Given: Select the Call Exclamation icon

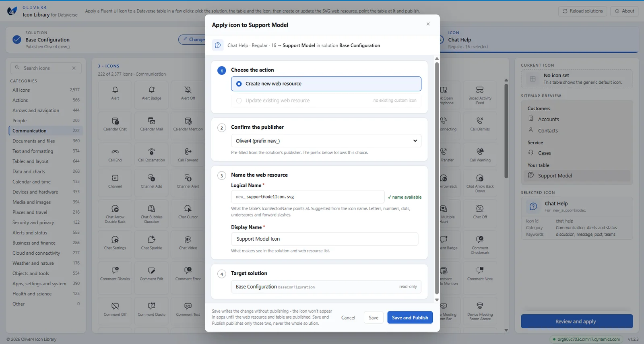Looking at the screenshot, I should click(151, 154).
